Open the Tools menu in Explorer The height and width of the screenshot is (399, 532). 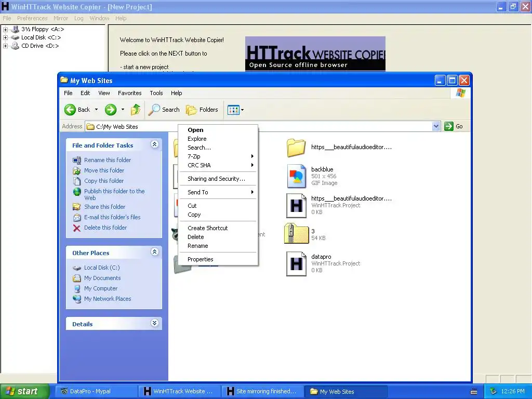click(156, 93)
